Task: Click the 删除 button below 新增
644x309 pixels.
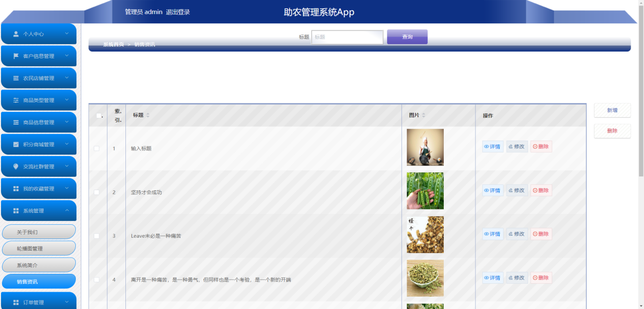Action: pos(612,131)
